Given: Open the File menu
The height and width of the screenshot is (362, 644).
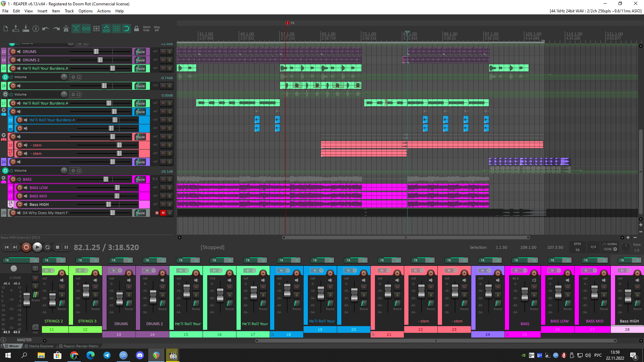Looking at the screenshot, I should 5,11.
